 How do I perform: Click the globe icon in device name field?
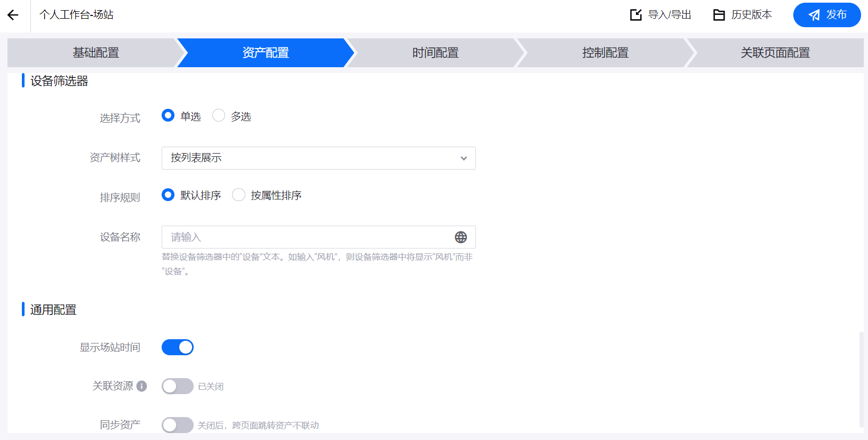point(461,237)
